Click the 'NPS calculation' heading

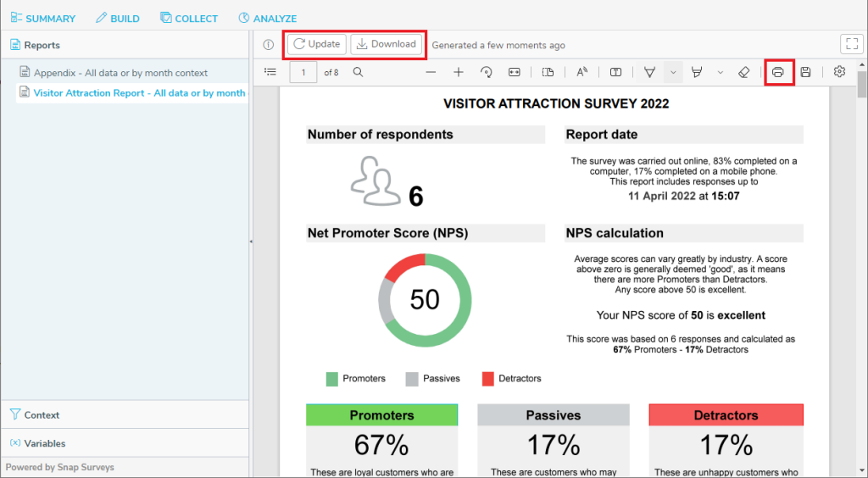615,233
